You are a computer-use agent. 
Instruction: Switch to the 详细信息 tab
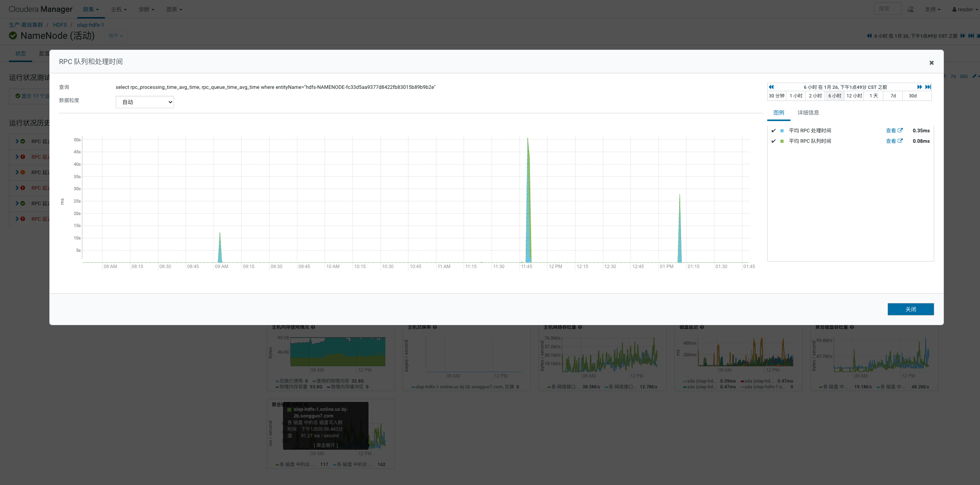808,113
